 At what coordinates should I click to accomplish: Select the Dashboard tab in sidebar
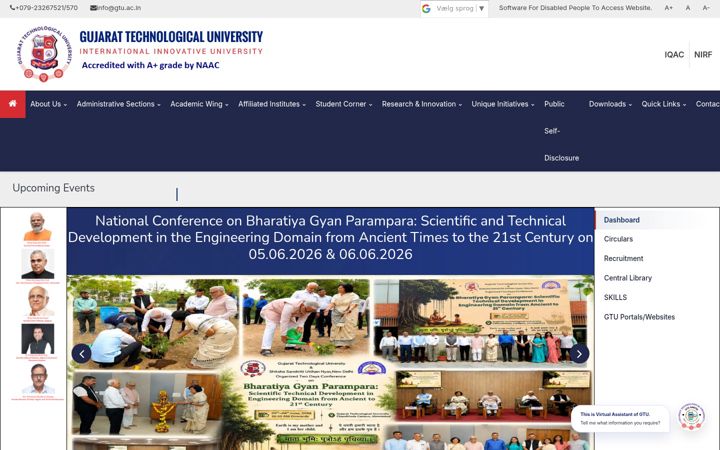pyautogui.click(x=621, y=220)
